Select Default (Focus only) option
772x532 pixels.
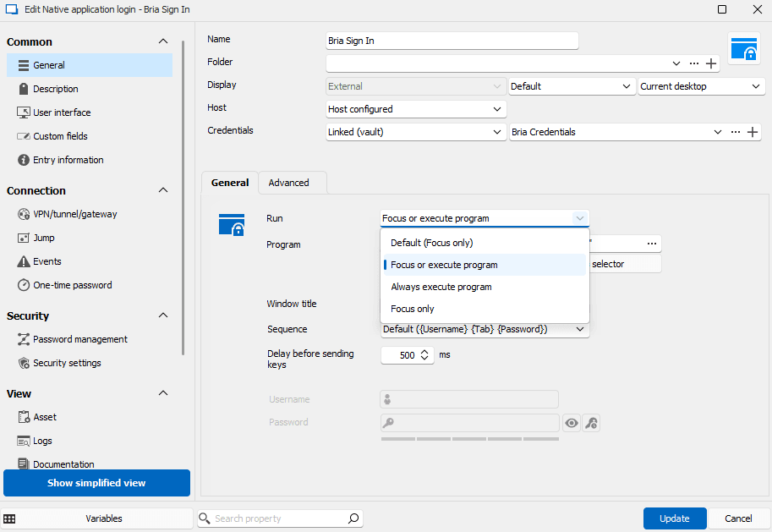pyautogui.click(x=431, y=243)
